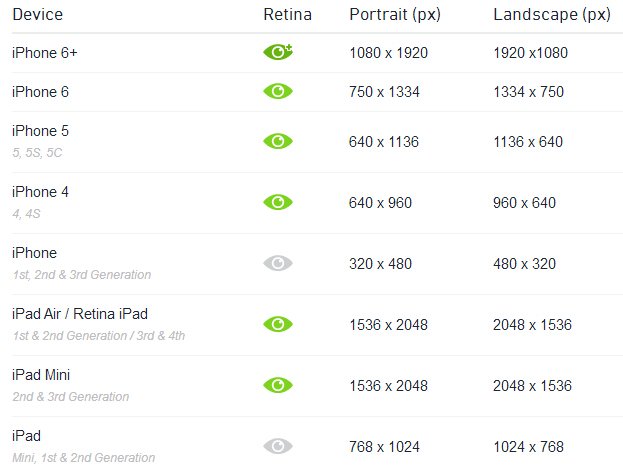Select the iPad Mini device name
Screen dimensions: 623x475
click(41, 375)
